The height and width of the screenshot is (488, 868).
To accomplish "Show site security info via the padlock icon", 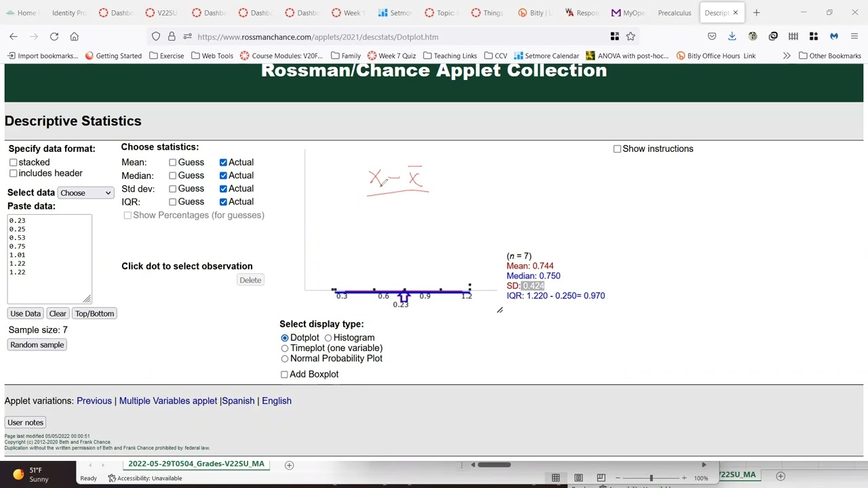I will tap(172, 37).
